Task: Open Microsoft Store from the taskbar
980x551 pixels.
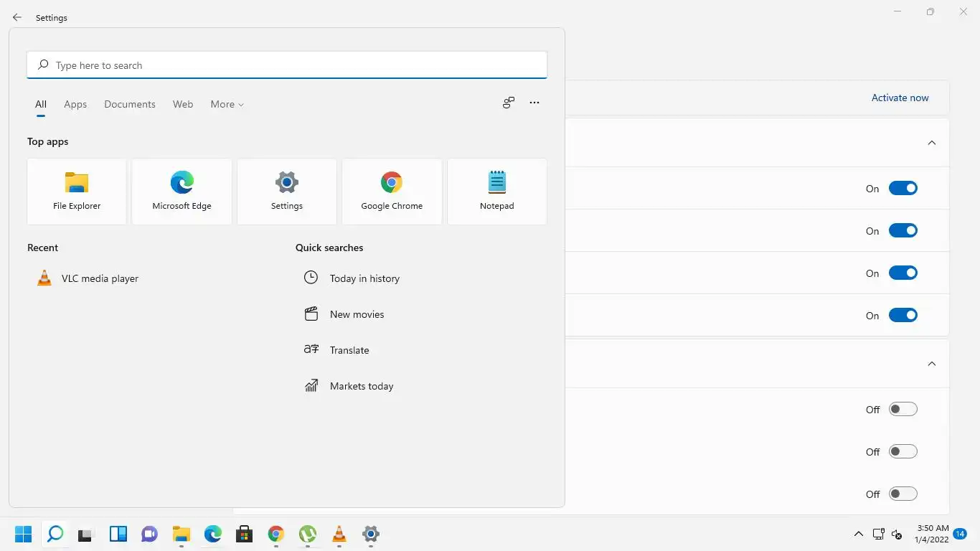Action: click(x=244, y=534)
